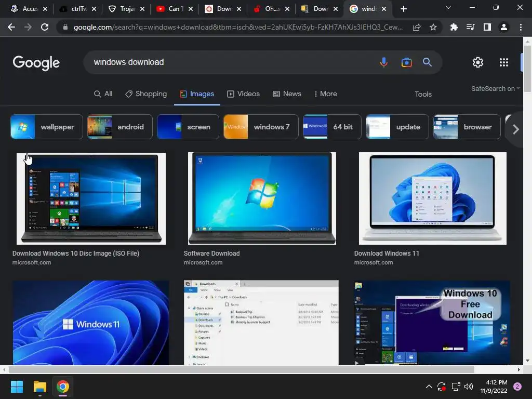Open the media controls icon
Screen dimensions: 532x399
[x=470, y=27]
